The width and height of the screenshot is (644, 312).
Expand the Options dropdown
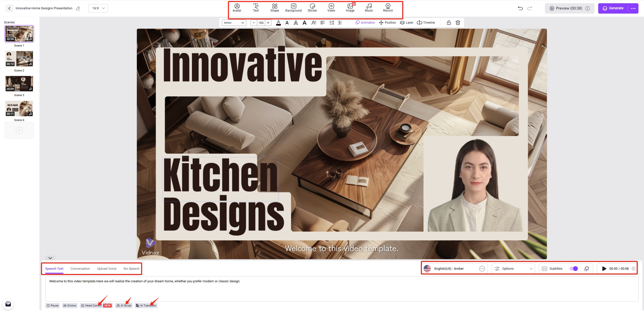click(x=514, y=268)
